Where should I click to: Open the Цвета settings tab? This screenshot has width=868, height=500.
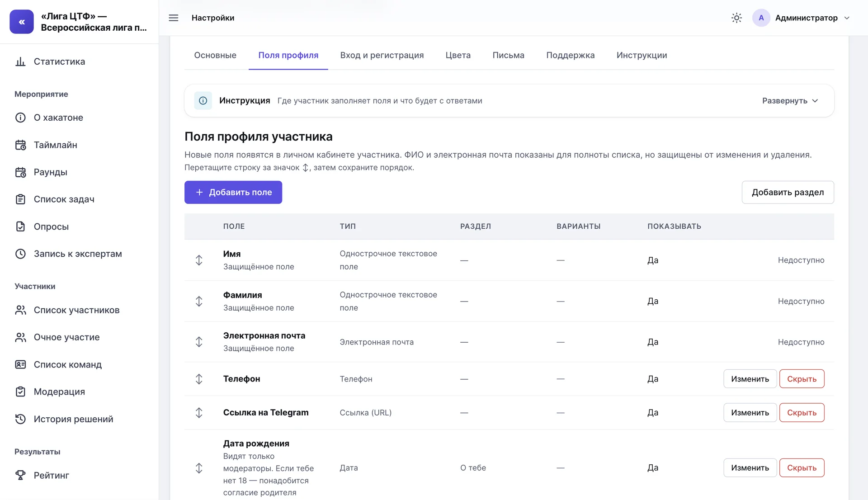tap(458, 55)
